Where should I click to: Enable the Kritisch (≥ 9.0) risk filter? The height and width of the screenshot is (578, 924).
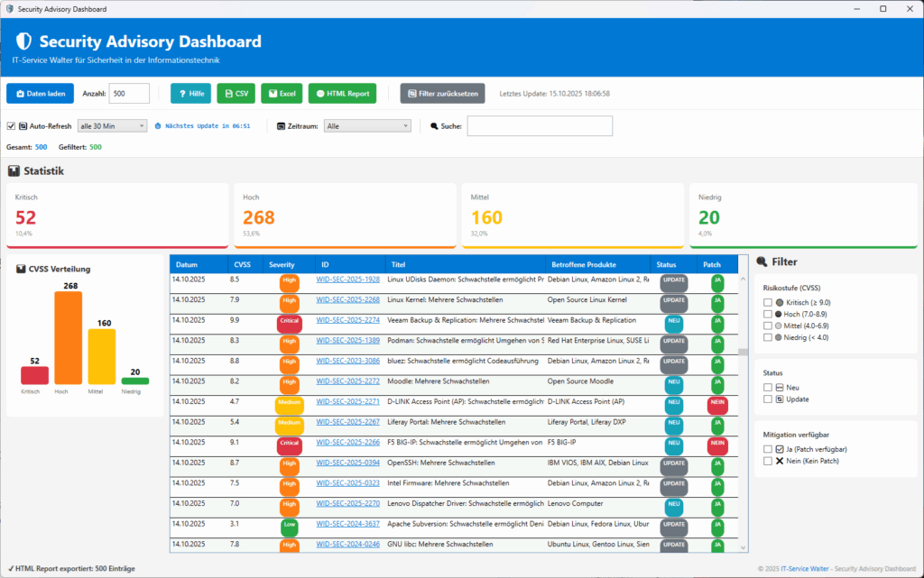click(x=768, y=302)
